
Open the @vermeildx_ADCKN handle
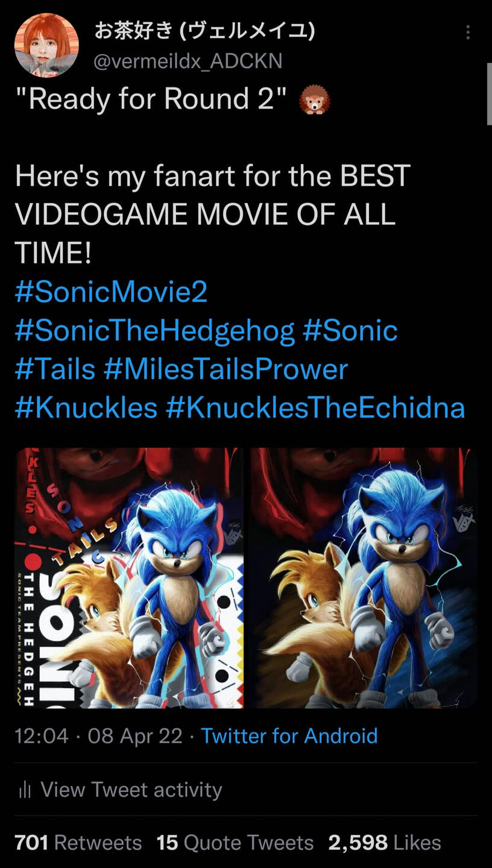[x=188, y=61]
